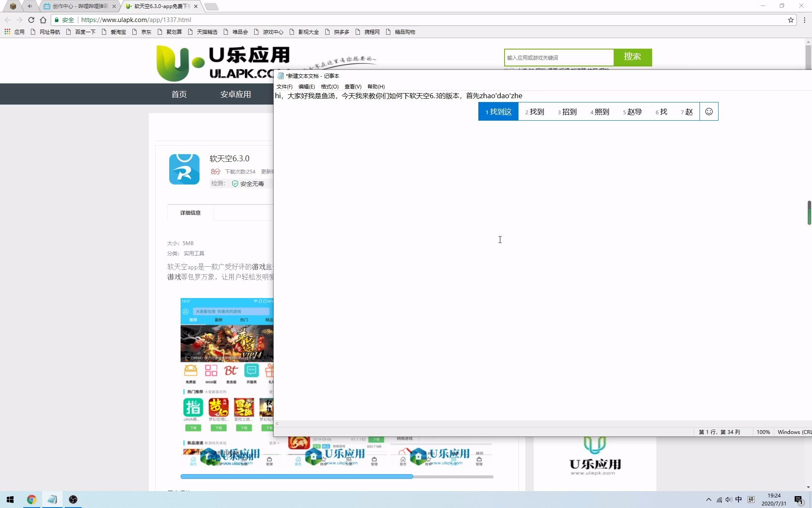Viewport: 812px width, 508px height.
Task: Open the 游戏中心 bookmark
Action: [269, 32]
